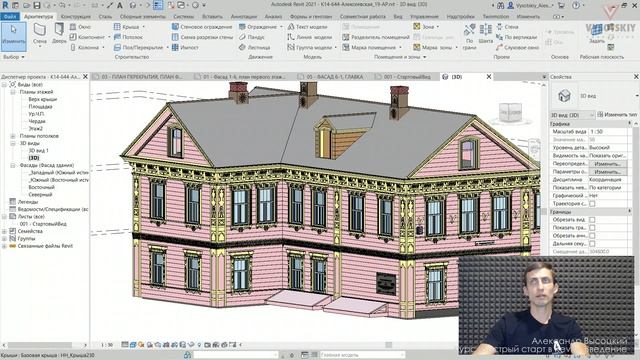The width and height of the screenshot is (640, 360).
Task: Select the Схема разрезки стены tool
Action: pyautogui.click(x=202, y=37)
